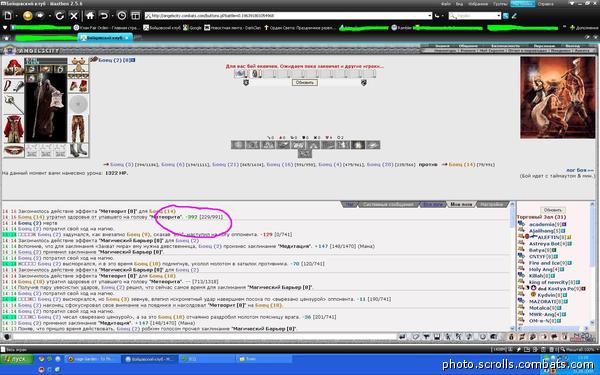
Task: Click the chat log vertical scrollbar
Action: point(512,266)
